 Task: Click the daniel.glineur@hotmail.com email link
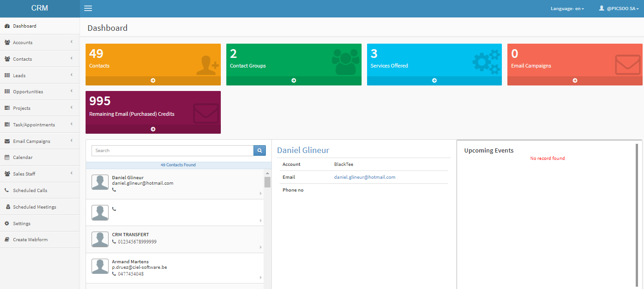tap(365, 177)
